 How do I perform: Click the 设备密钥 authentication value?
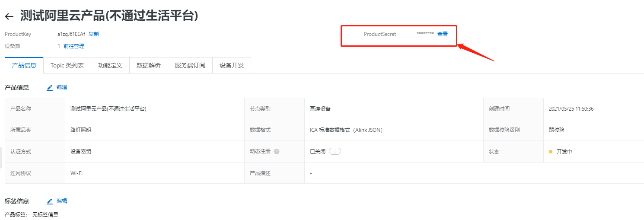pos(81,152)
